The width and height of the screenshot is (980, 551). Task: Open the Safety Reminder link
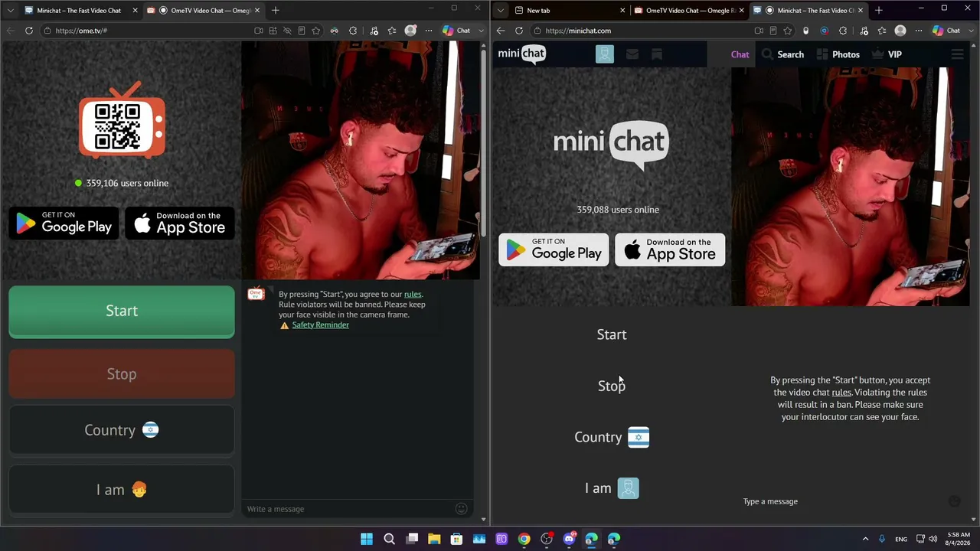[320, 324]
